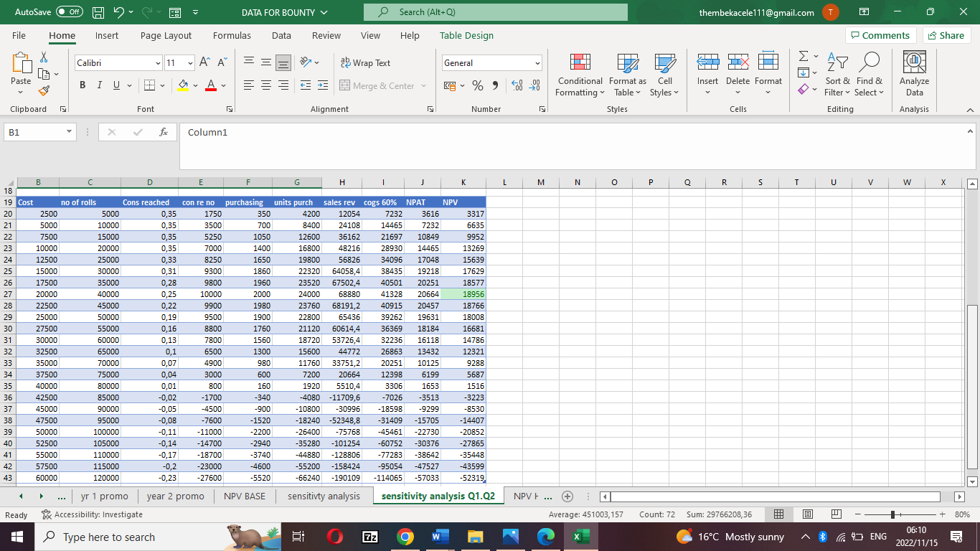The image size is (980, 551).
Task: Apply the Percent Style icon
Action: pyautogui.click(x=477, y=85)
